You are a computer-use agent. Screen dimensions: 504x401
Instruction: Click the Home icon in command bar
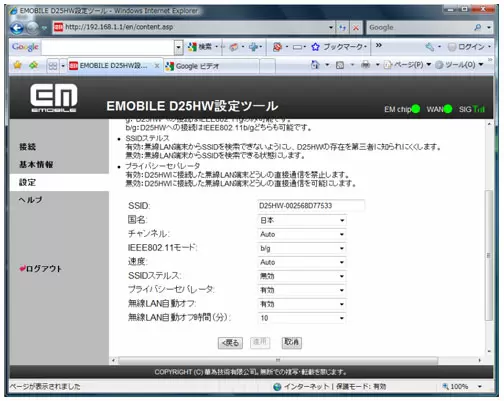(315, 65)
